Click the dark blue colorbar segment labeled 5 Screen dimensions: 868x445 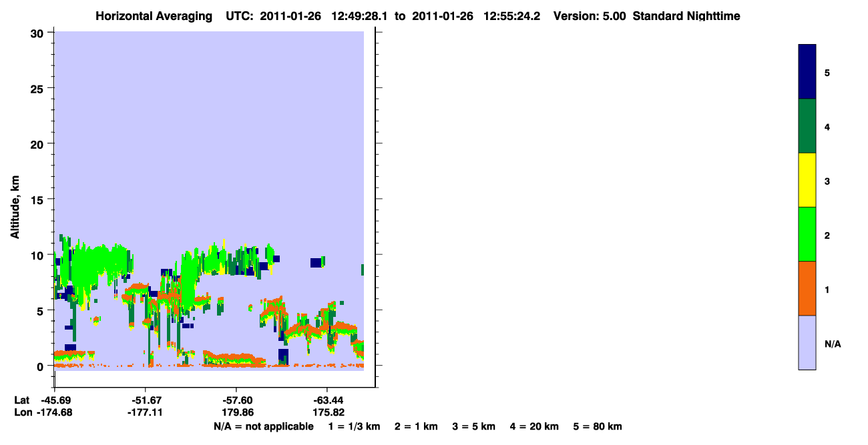pyautogui.click(x=807, y=72)
